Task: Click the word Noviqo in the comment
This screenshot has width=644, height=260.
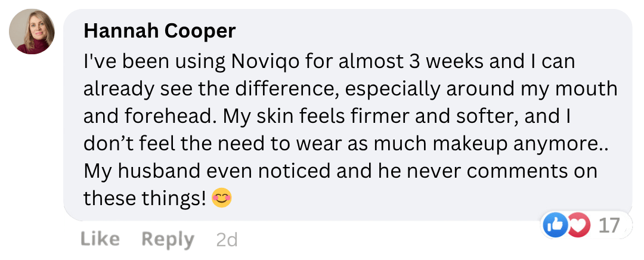Action: tap(258, 61)
